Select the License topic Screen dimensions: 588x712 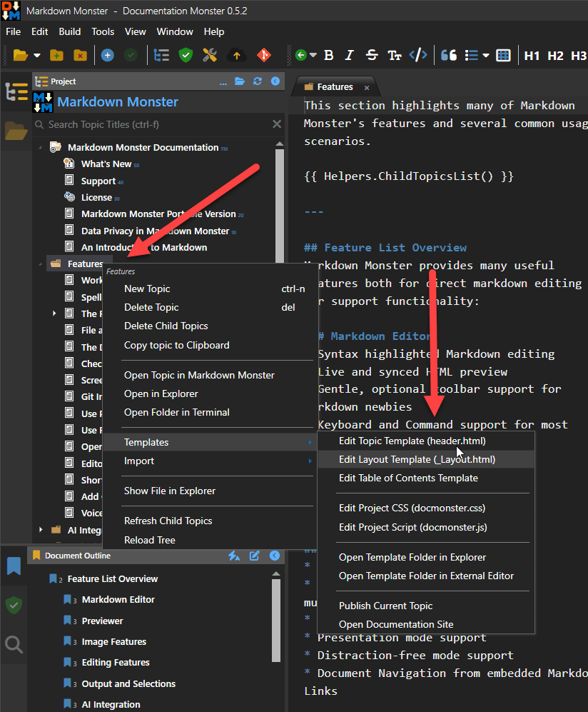click(96, 198)
